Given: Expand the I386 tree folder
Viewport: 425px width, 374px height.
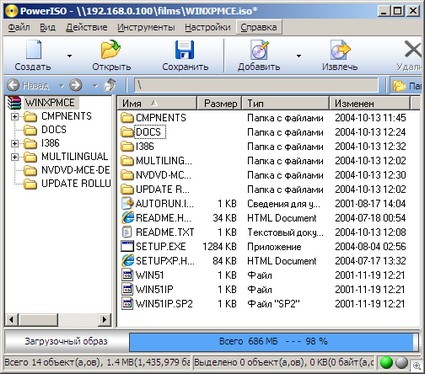Looking at the screenshot, I should point(15,144).
